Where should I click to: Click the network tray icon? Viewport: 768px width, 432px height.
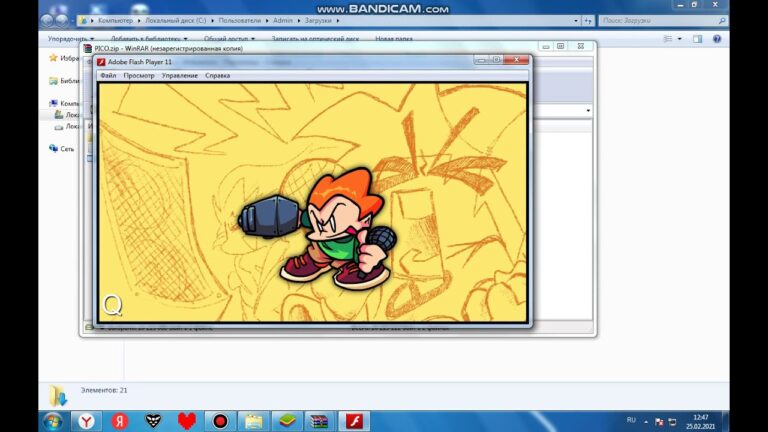pyautogui.click(x=672, y=422)
